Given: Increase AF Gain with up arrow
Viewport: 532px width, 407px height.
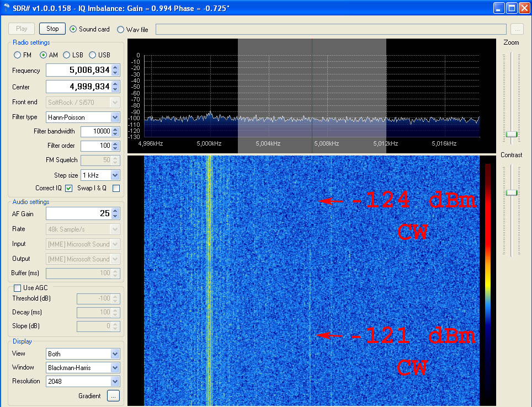Looking at the screenshot, I should pos(115,211).
